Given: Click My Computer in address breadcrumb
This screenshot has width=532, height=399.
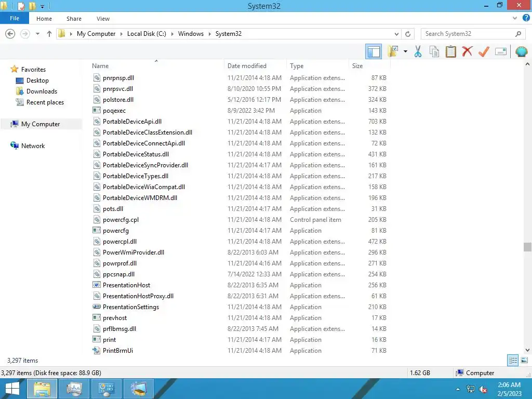Looking at the screenshot, I should (x=96, y=34).
